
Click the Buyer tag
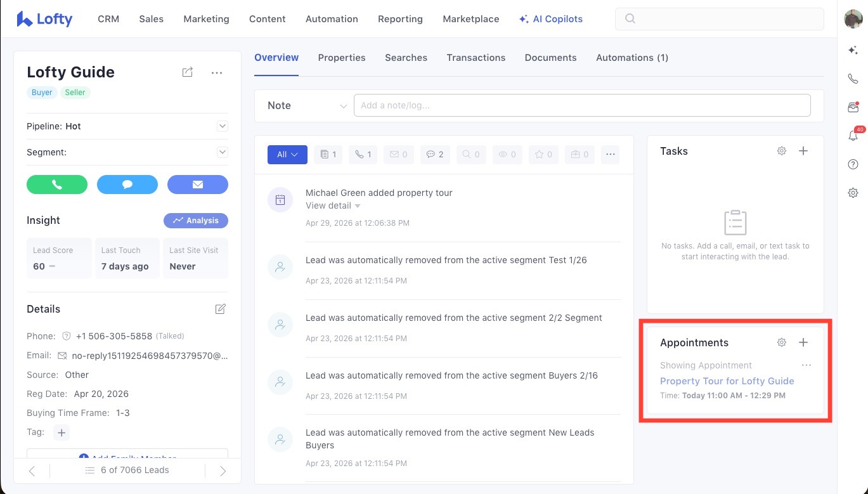click(x=42, y=93)
